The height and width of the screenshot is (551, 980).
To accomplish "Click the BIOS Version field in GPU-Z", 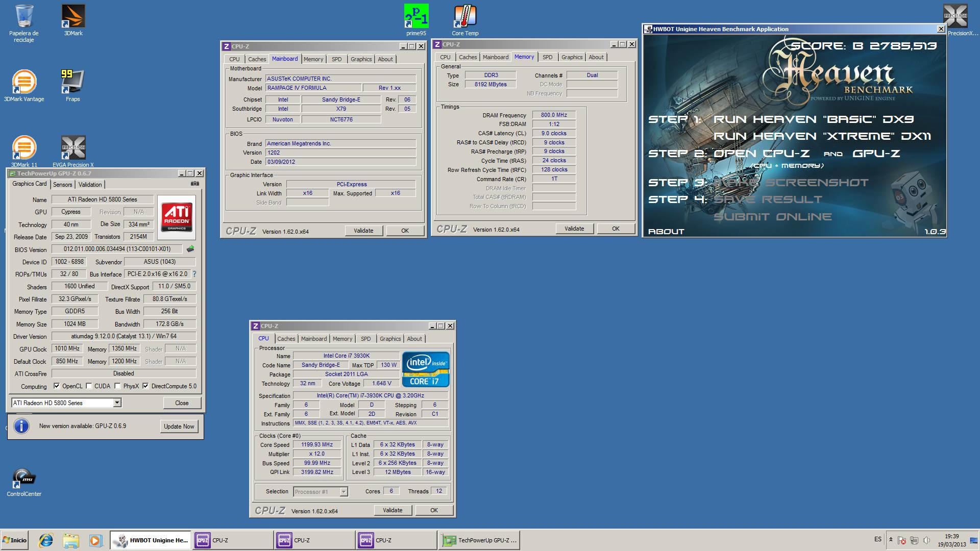I will [x=117, y=249].
